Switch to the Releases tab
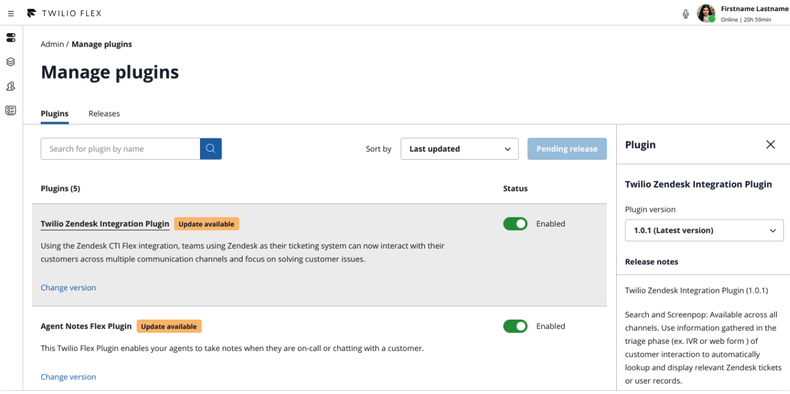Image resolution: width=790 pixels, height=394 pixels. tap(104, 114)
